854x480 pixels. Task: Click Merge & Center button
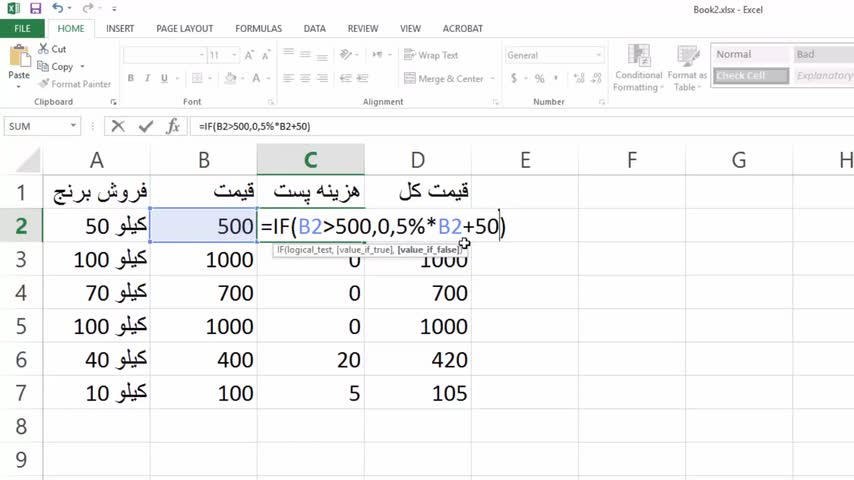[x=443, y=79]
